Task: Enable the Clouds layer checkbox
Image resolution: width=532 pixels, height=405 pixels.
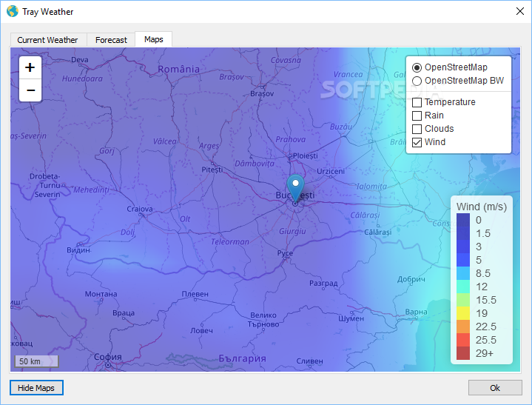Action: click(417, 129)
